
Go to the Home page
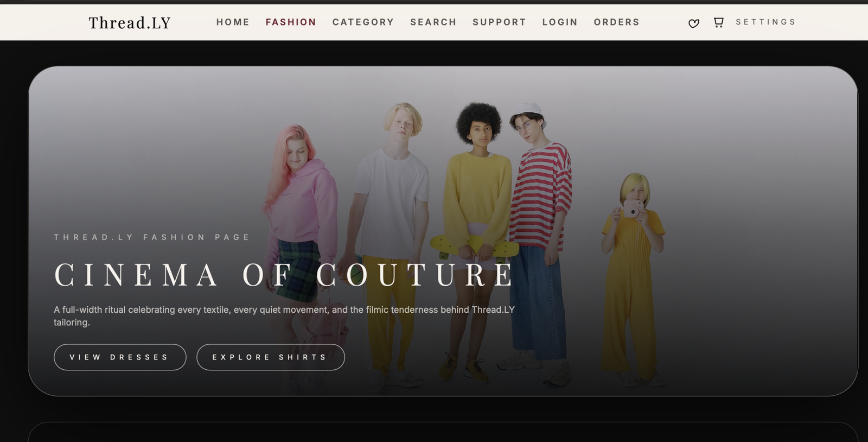(x=233, y=22)
